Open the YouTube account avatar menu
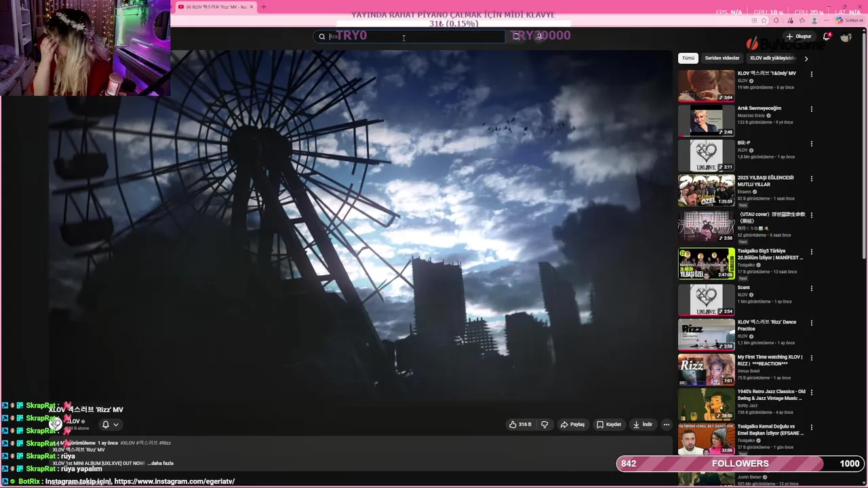The height and width of the screenshot is (488, 868). [x=846, y=37]
